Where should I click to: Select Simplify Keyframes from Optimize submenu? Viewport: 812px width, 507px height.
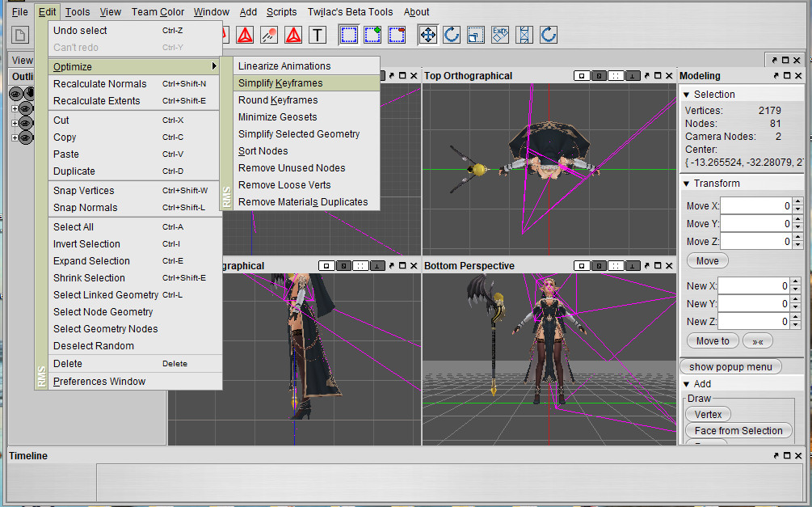[280, 83]
